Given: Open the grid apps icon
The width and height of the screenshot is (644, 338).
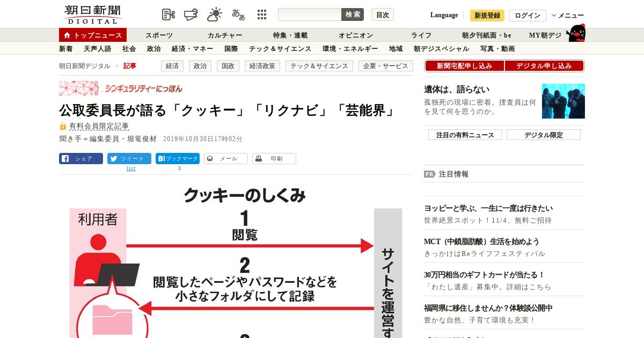Looking at the screenshot, I should (x=262, y=14).
